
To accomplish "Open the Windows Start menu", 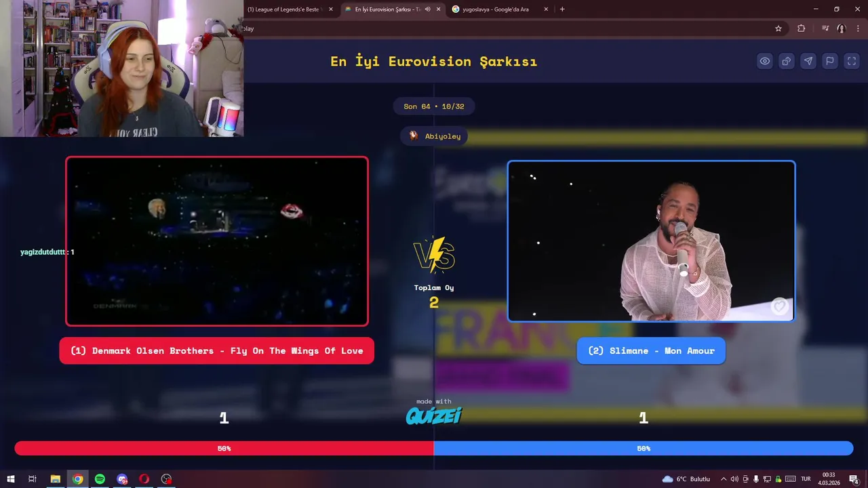I will [x=11, y=479].
